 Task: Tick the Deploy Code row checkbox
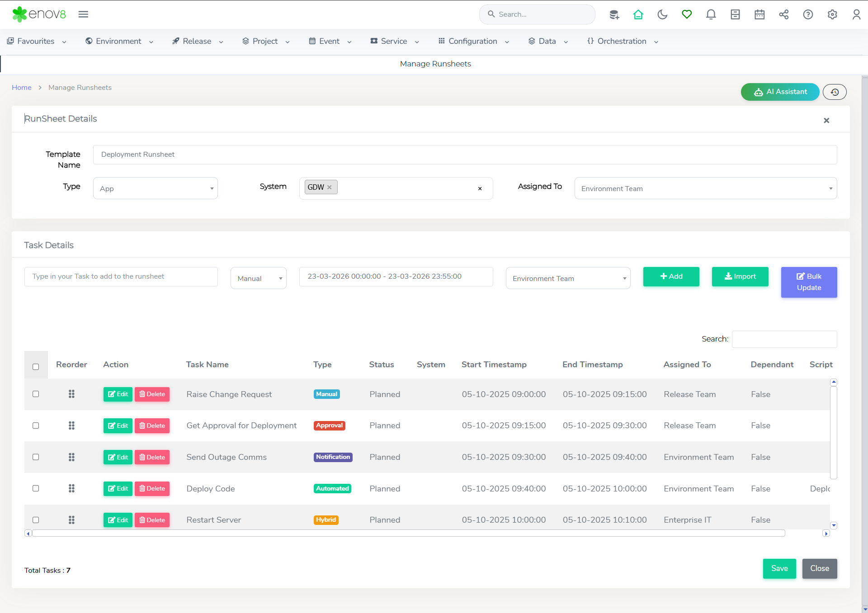[36, 488]
